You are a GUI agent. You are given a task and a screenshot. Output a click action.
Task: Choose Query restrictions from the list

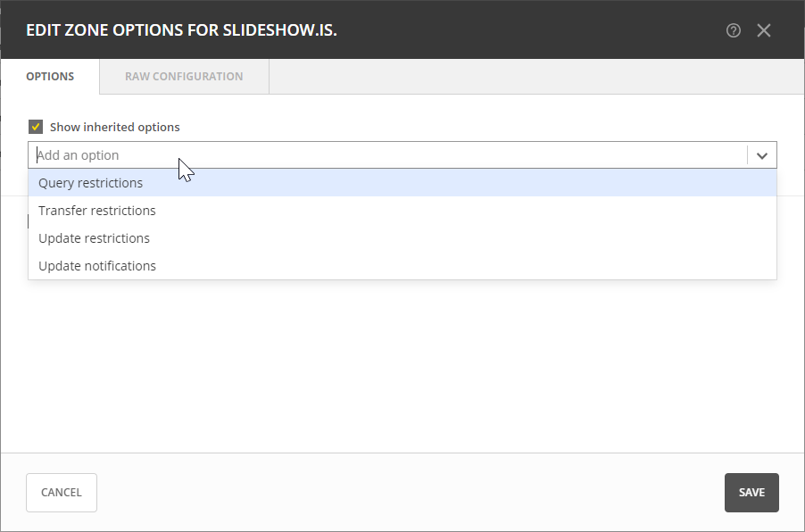click(90, 183)
